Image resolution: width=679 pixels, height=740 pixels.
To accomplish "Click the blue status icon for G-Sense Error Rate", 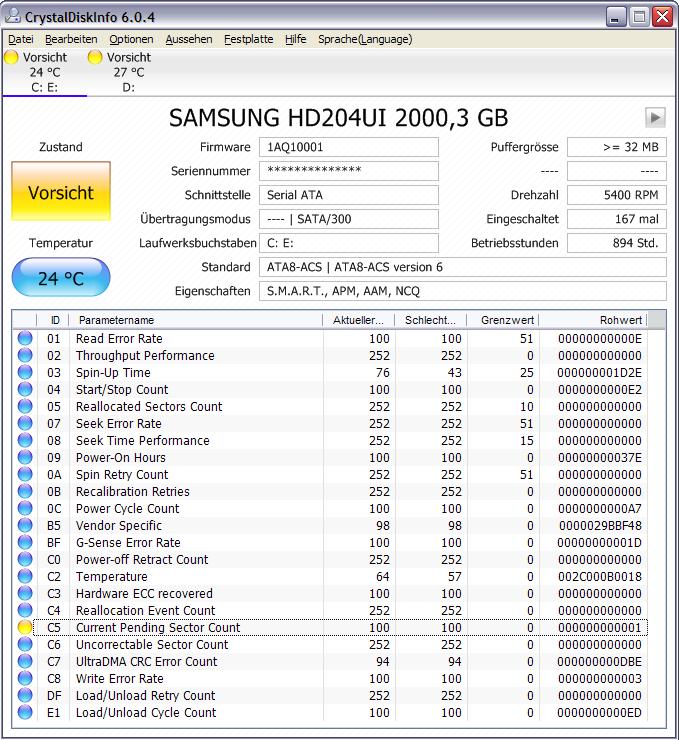I will pyautogui.click(x=25, y=542).
